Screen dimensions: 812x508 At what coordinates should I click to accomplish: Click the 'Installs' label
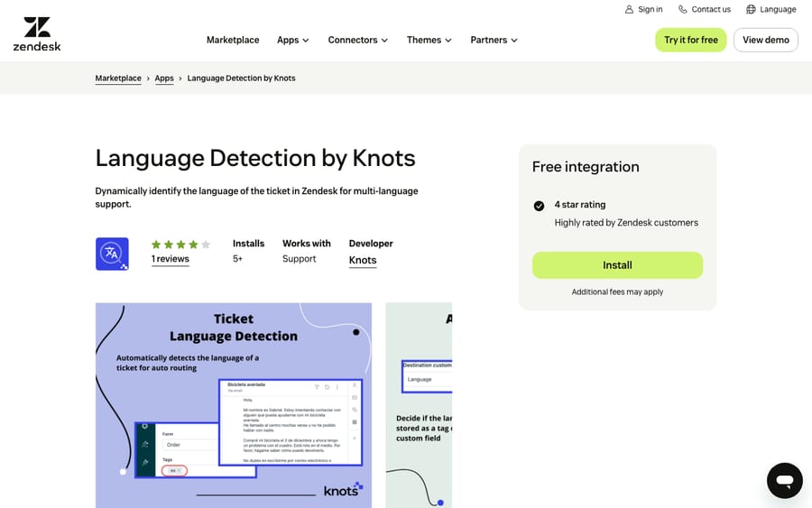(249, 244)
